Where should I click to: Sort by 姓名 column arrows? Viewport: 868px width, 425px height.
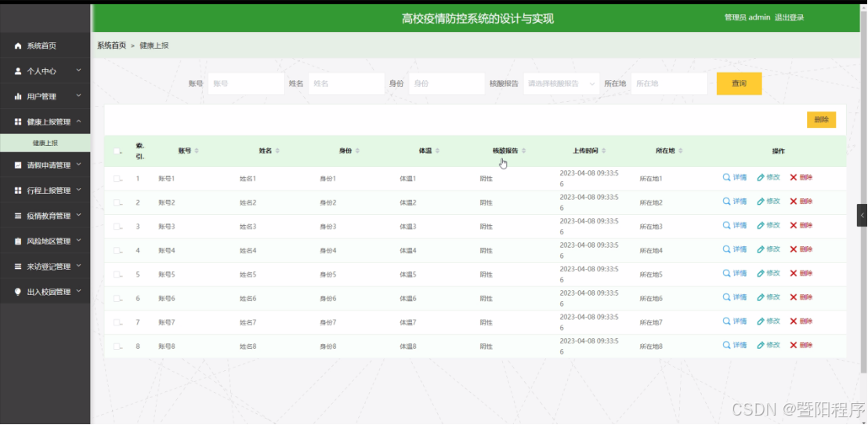tap(277, 151)
